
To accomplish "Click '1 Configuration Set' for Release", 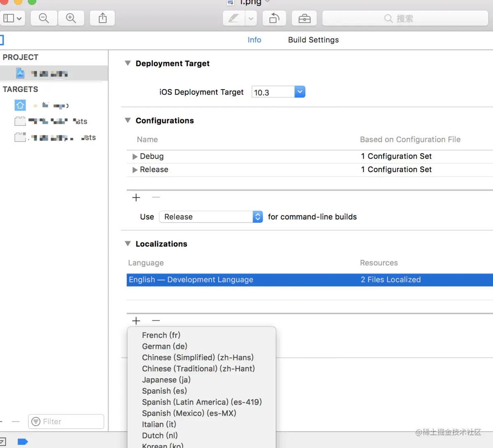I will (396, 169).
